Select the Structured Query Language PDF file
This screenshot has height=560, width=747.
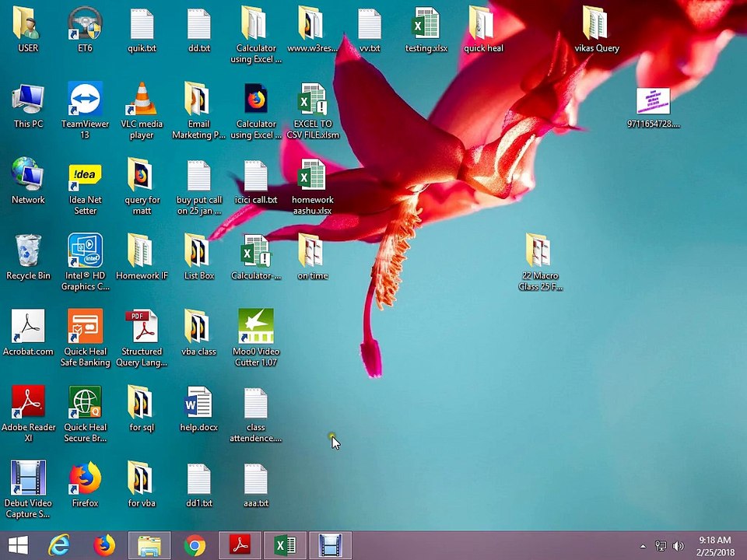click(142, 327)
